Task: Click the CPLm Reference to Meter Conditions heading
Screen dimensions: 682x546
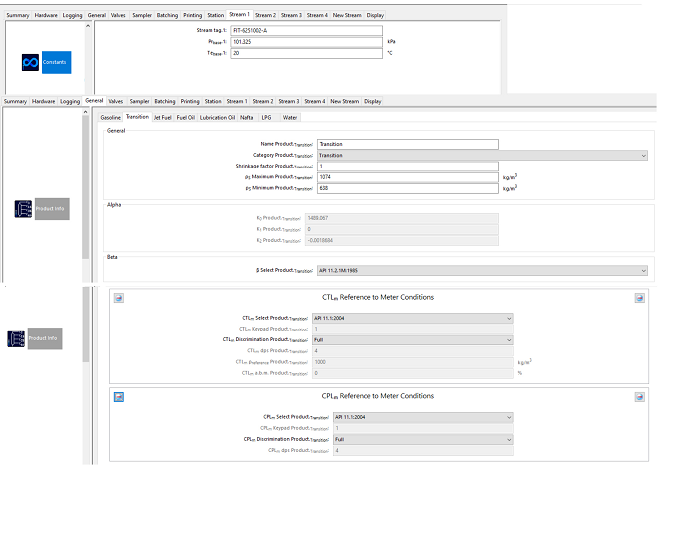Action: tap(378, 396)
